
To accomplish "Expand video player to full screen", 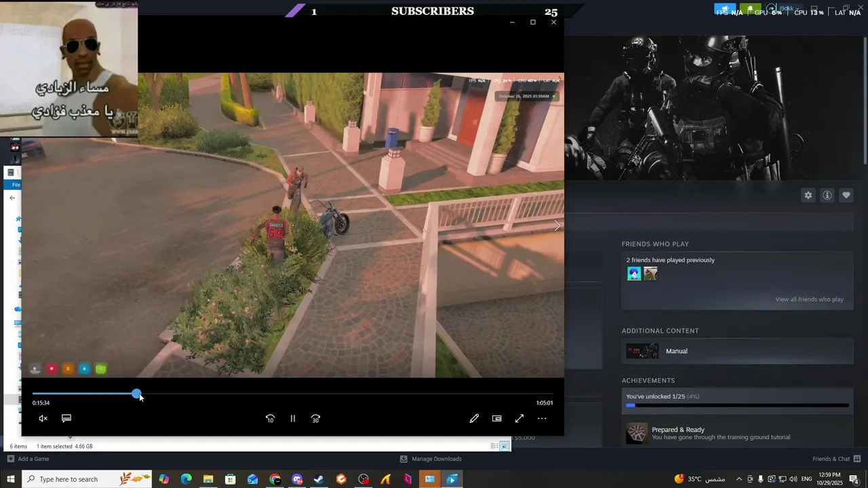I will click(x=519, y=419).
